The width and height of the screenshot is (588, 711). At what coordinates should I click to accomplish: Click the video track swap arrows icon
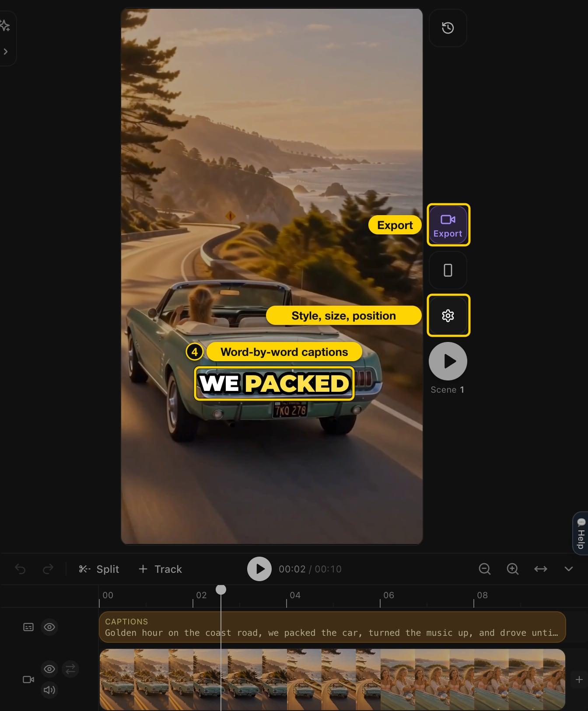pos(70,669)
